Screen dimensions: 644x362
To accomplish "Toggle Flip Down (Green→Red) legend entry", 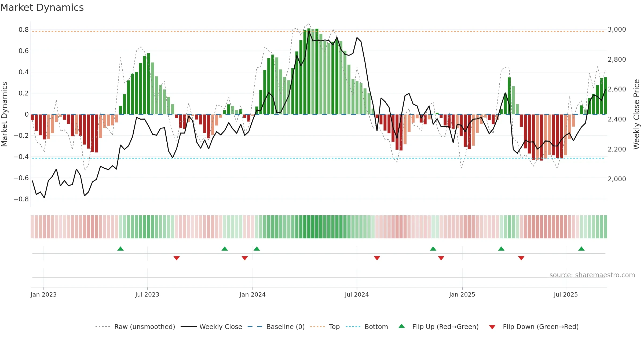I will pos(534,327).
